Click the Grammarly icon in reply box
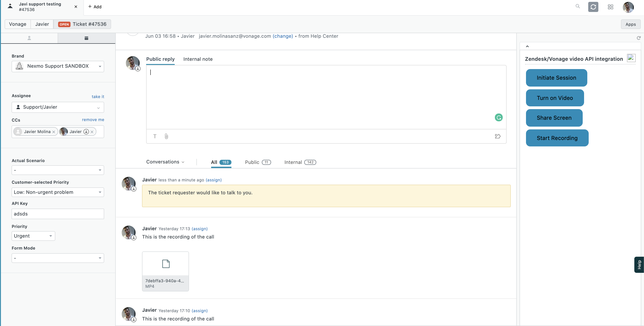The height and width of the screenshot is (326, 644). 499,117
